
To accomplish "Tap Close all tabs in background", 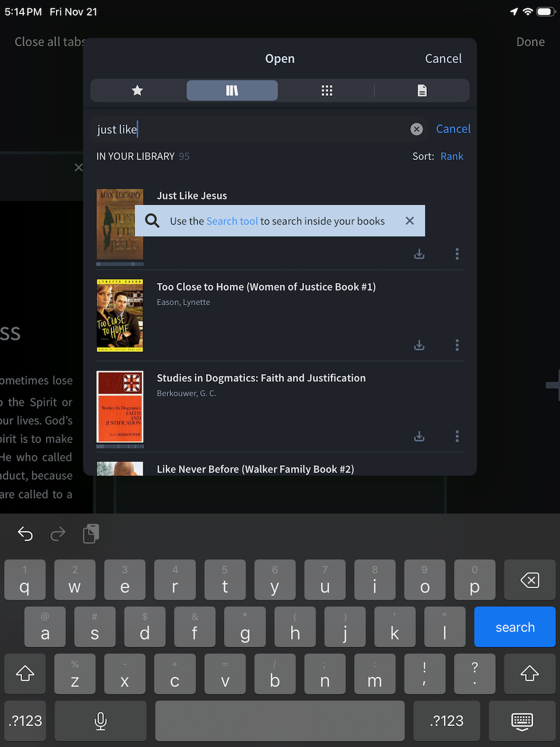I will 49,42.
